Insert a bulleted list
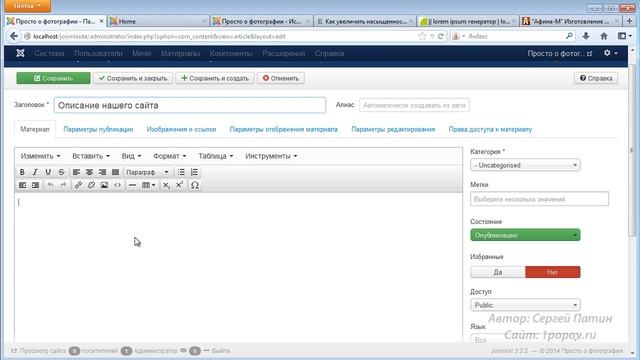Viewport: 640px width, 360px height. coord(181,172)
